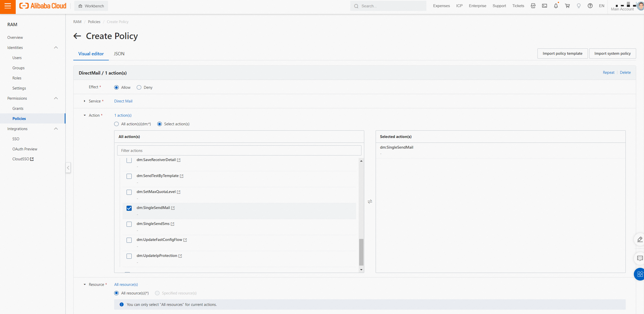Click the Repeat statement link
Image resolution: width=644 pixels, height=314 pixels.
pos(609,73)
